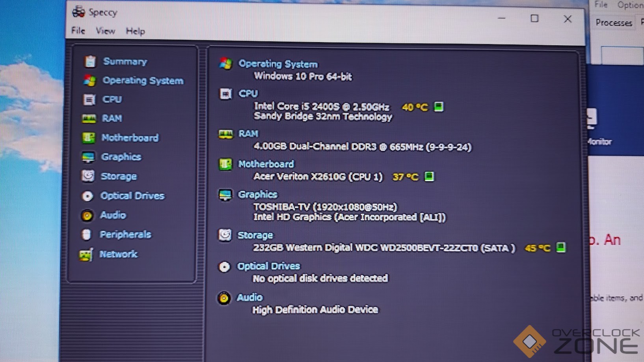Screen dimensions: 644x362
Task: Click the Speccy app icon in title bar
Action: click(x=78, y=12)
